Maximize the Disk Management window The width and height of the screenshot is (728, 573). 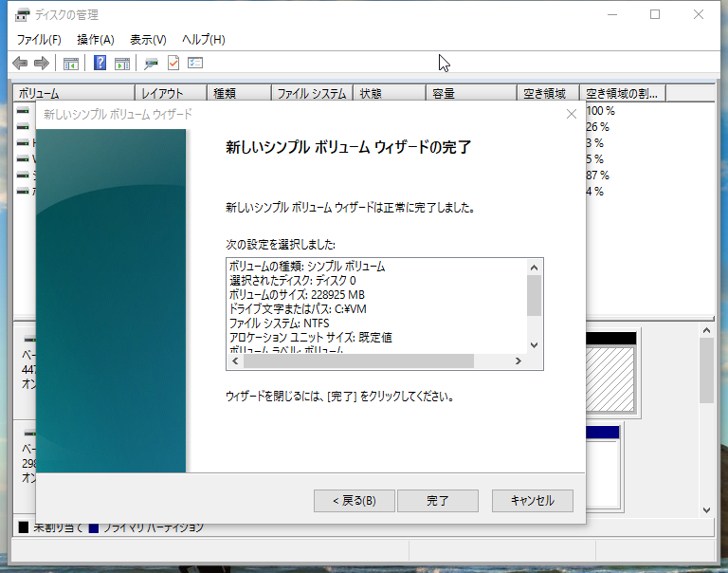pyautogui.click(x=655, y=15)
